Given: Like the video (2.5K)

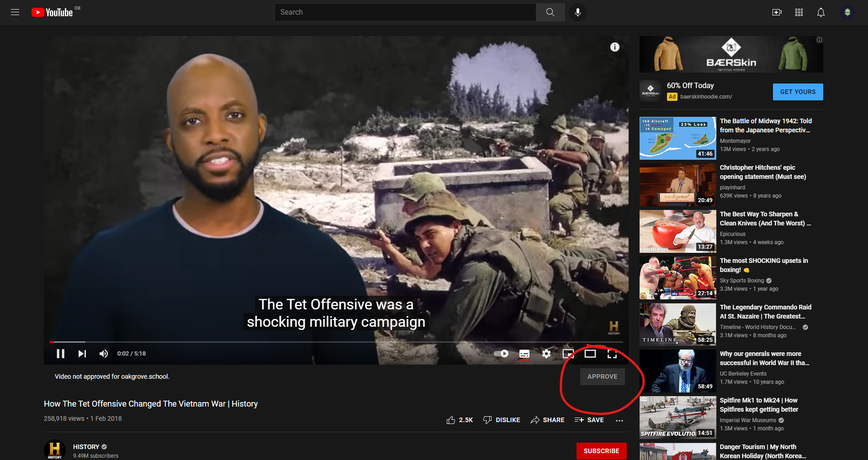Looking at the screenshot, I should pyautogui.click(x=460, y=420).
